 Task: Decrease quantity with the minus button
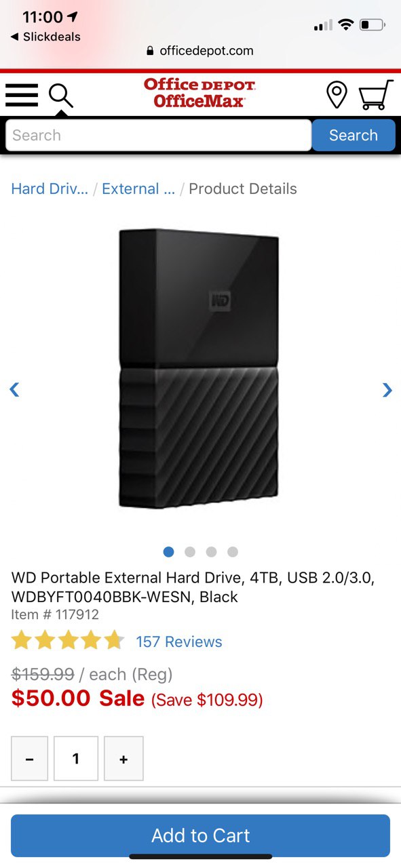tap(30, 759)
